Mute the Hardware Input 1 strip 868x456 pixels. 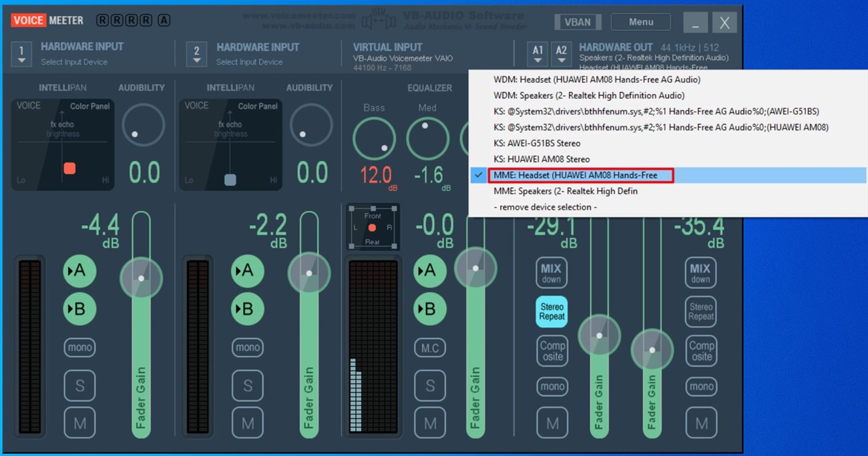(80, 423)
